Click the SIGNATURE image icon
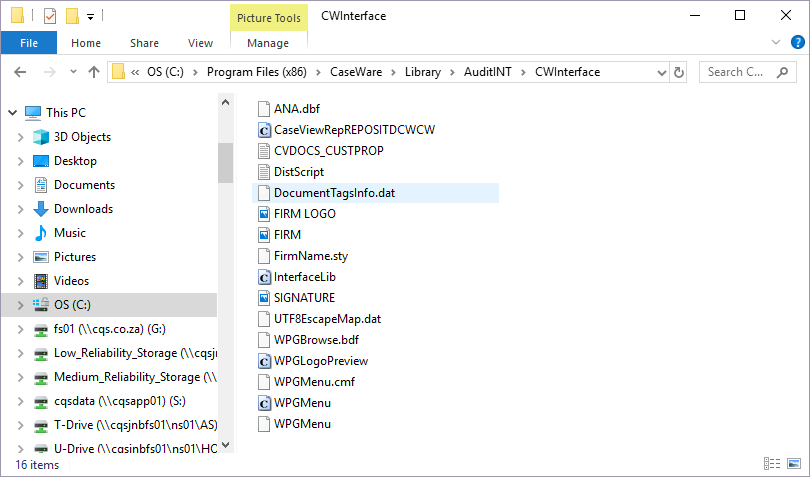This screenshot has height=477, width=810. (x=264, y=298)
